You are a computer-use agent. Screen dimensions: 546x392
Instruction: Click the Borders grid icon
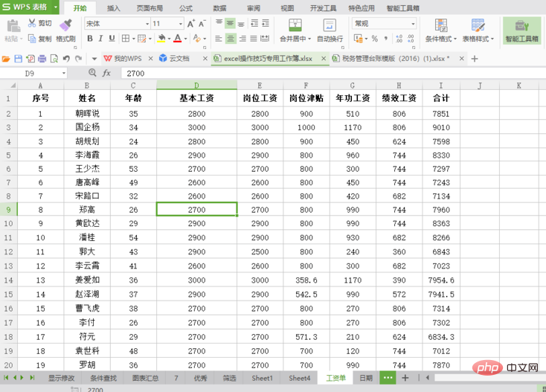click(x=126, y=38)
